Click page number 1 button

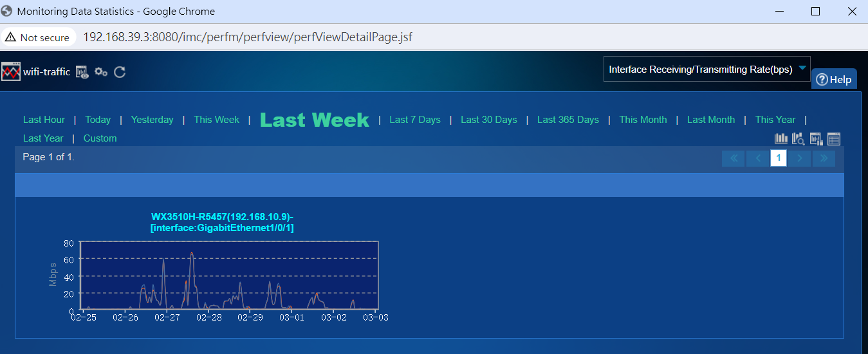779,158
